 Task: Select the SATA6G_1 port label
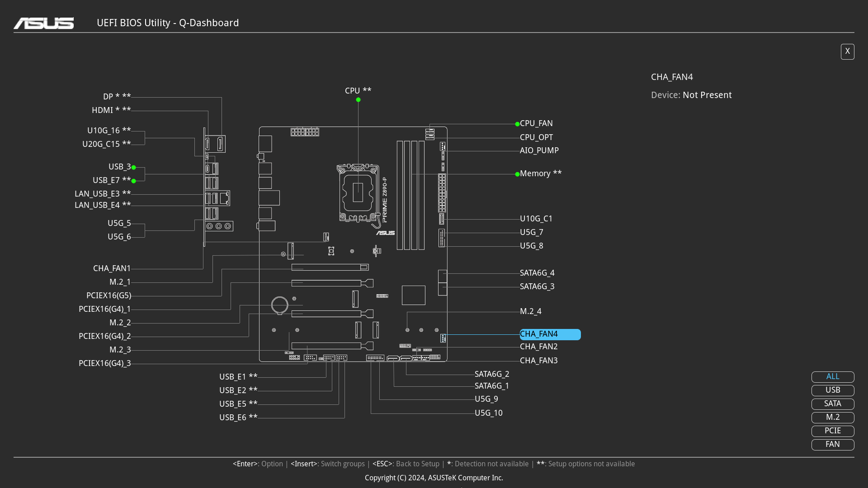pos(492,386)
